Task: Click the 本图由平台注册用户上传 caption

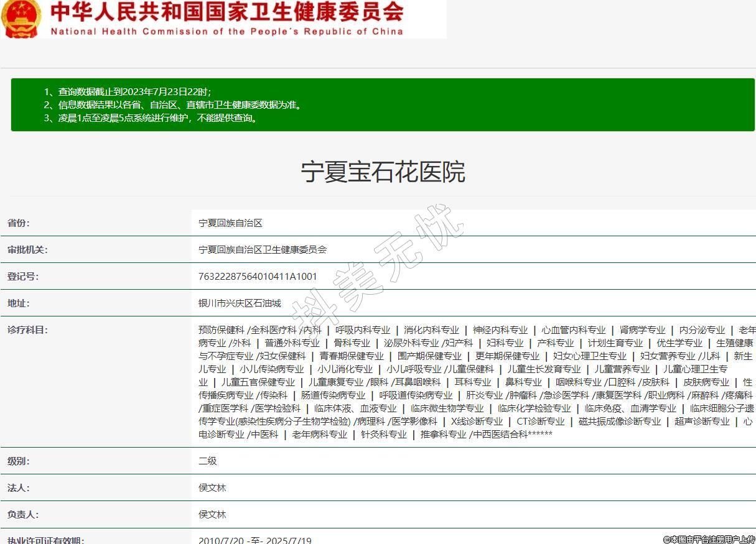Action: tap(708, 540)
